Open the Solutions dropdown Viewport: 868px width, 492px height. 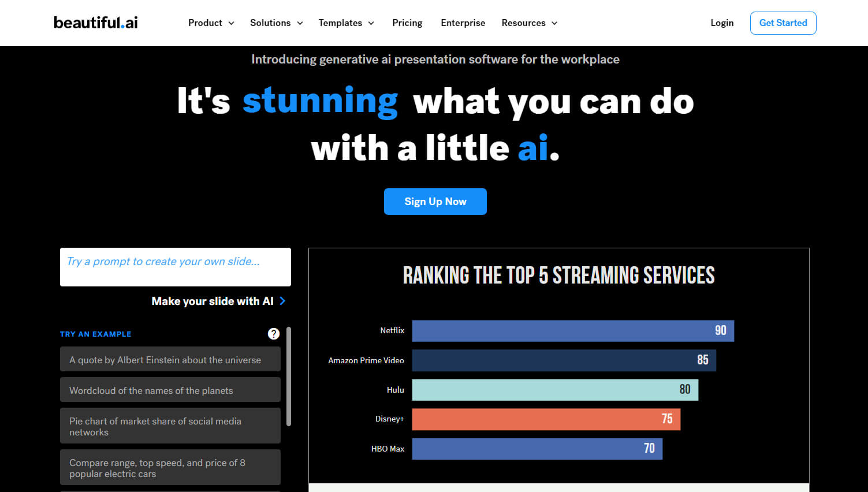(276, 23)
